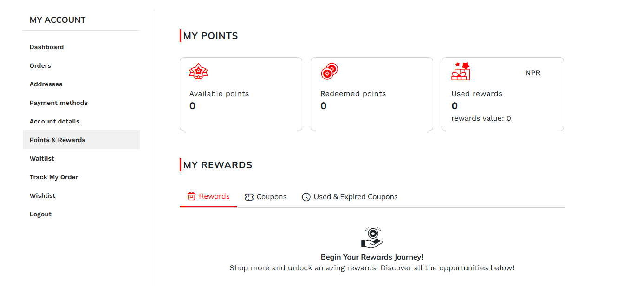Open the Used & Expired Coupons tab

[x=355, y=197]
